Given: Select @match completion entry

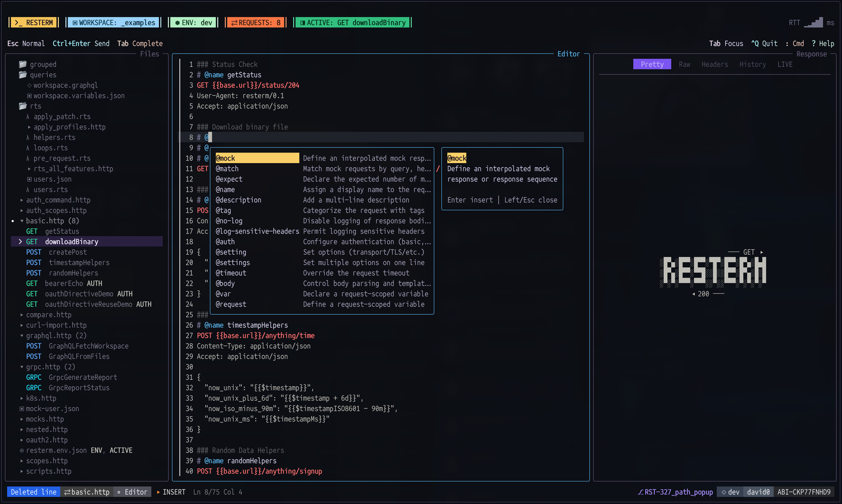Looking at the screenshot, I should (x=323, y=169).
